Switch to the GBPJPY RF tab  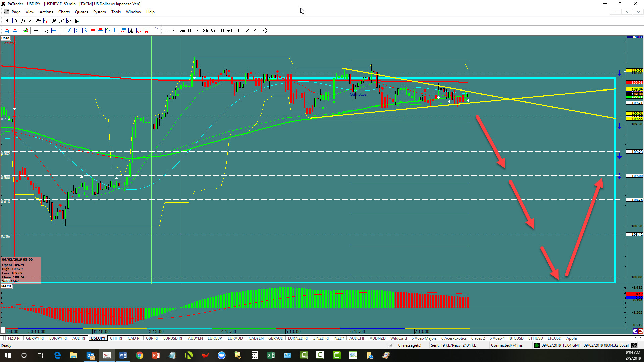(x=35, y=338)
